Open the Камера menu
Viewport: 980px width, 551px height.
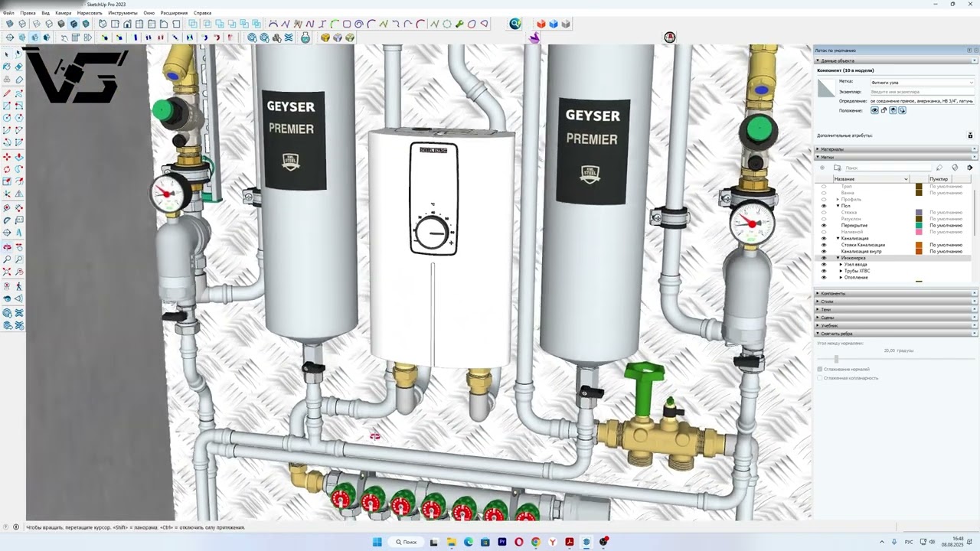point(64,13)
